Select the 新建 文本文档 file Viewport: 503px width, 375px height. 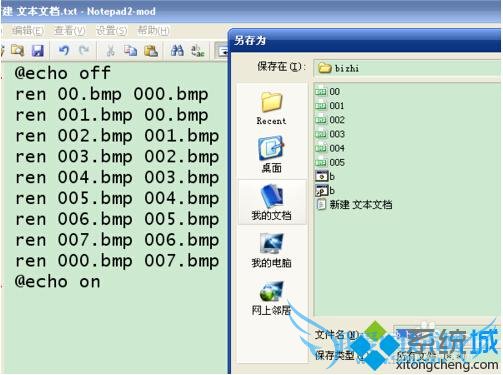coord(354,204)
